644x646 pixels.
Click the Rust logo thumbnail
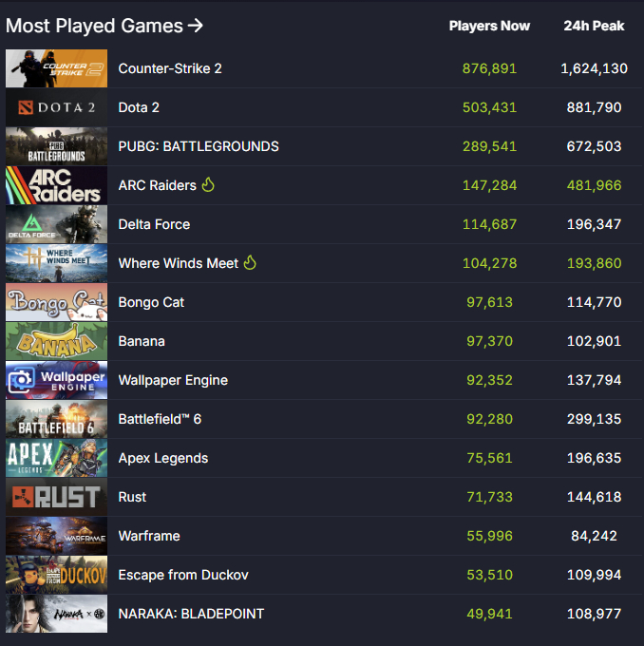[x=56, y=497]
